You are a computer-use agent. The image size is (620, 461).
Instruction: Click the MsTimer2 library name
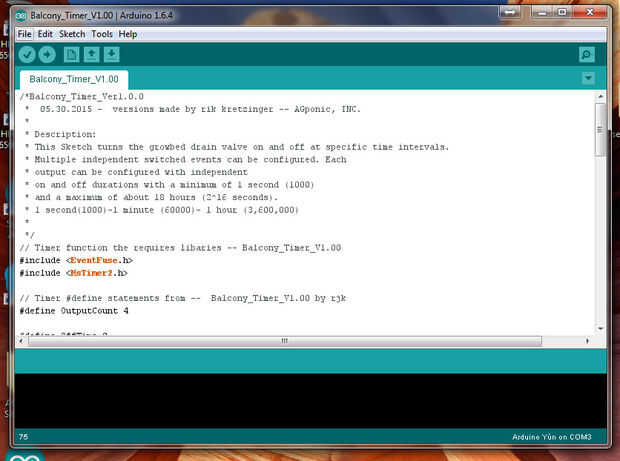(91, 273)
